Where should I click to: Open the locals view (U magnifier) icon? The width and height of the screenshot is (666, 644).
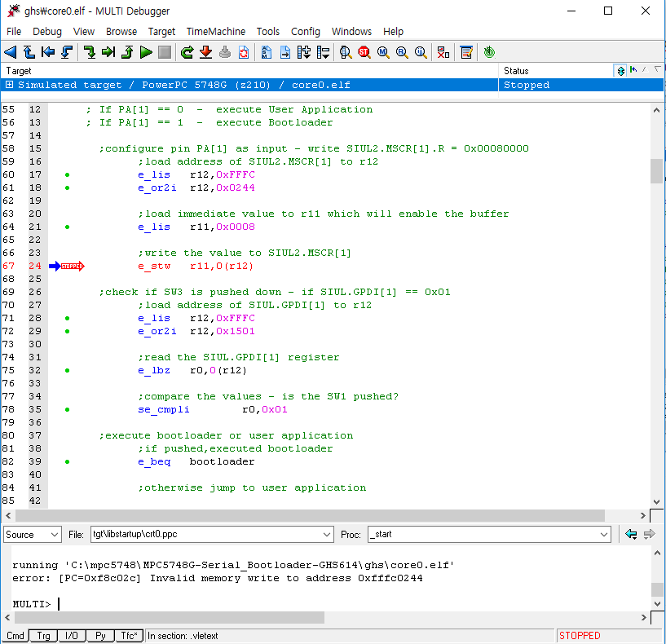[421, 52]
